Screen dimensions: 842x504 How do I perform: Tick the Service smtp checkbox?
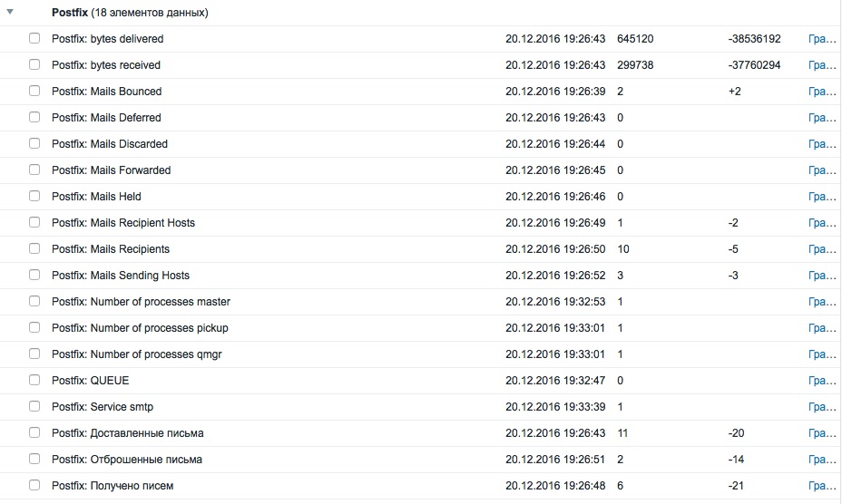point(34,407)
